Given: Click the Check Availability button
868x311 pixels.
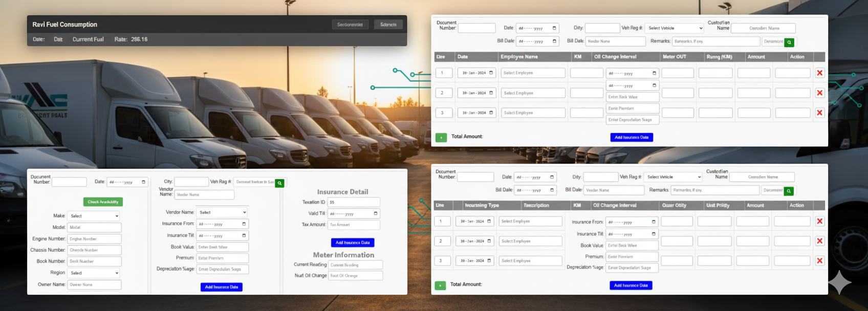Looking at the screenshot, I should pos(103,202).
